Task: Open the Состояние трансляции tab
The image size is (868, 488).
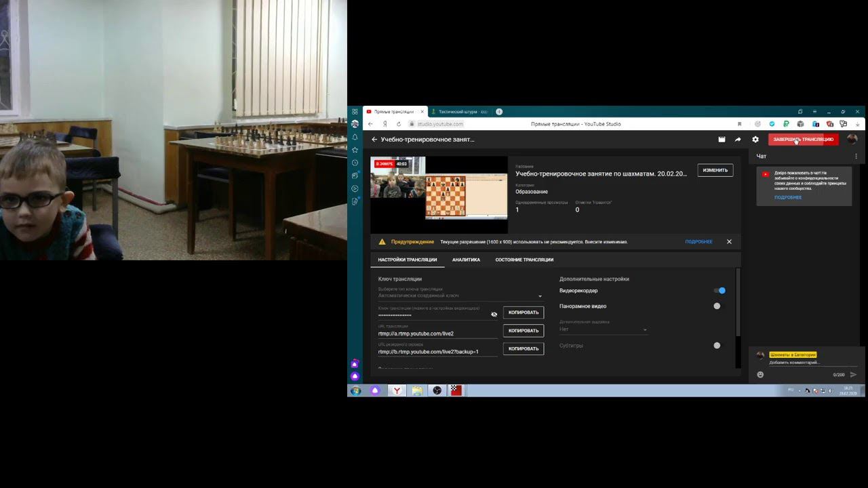Action: 524,260
